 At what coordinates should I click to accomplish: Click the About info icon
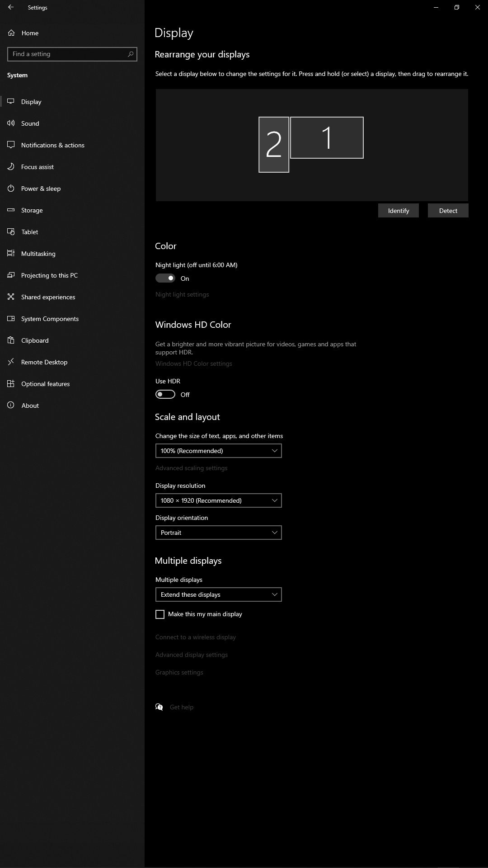coord(11,405)
